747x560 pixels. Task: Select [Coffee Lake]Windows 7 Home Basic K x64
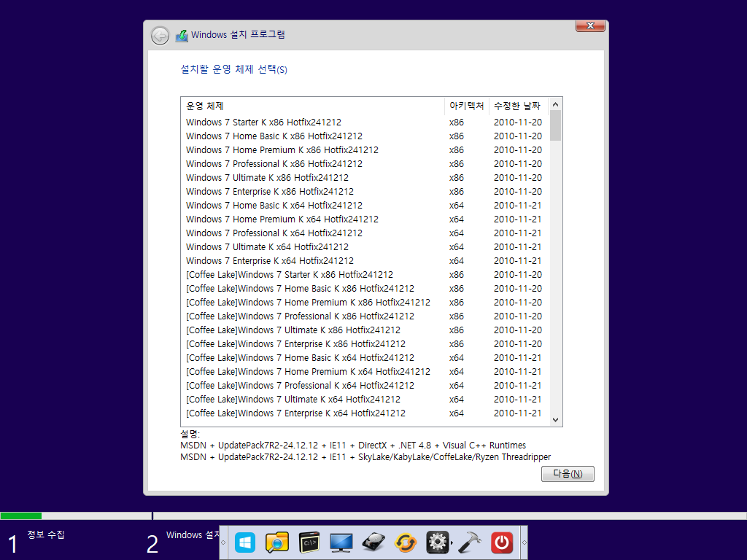point(365,357)
